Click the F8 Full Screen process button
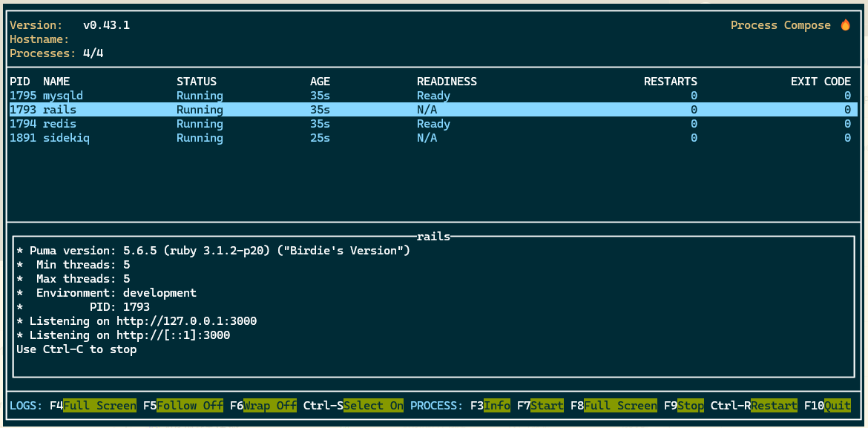The image size is (868, 428). click(614, 405)
